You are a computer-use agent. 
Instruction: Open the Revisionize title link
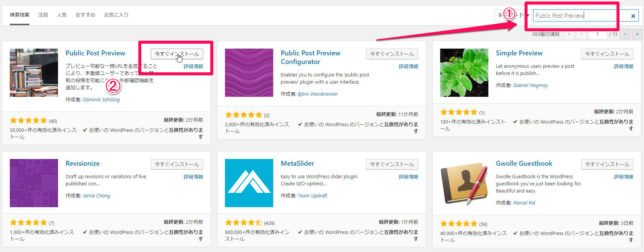coord(83,163)
